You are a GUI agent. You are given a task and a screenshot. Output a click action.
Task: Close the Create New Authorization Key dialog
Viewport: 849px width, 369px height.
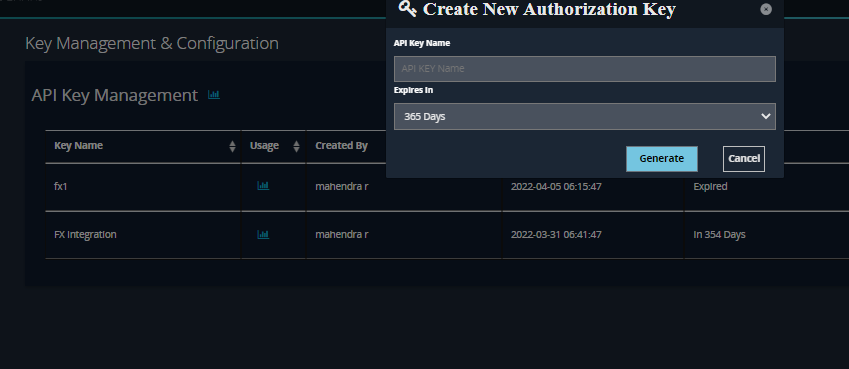[766, 9]
